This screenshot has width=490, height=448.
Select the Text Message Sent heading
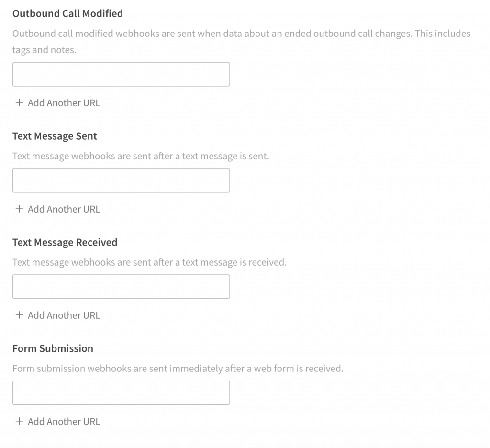pyautogui.click(x=55, y=136)
